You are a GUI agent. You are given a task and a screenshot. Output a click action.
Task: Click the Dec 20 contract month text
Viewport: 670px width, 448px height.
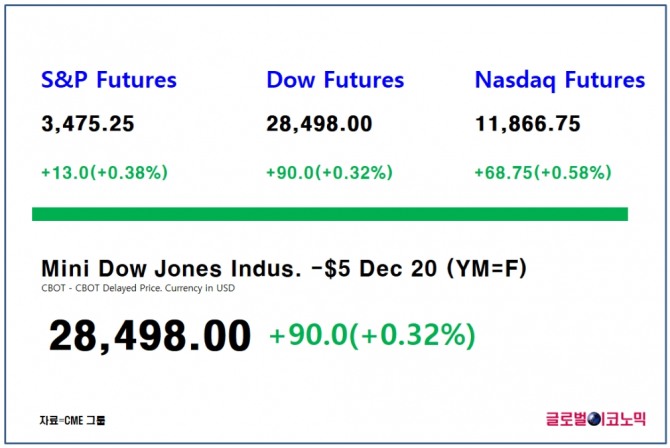coord(391,269)
